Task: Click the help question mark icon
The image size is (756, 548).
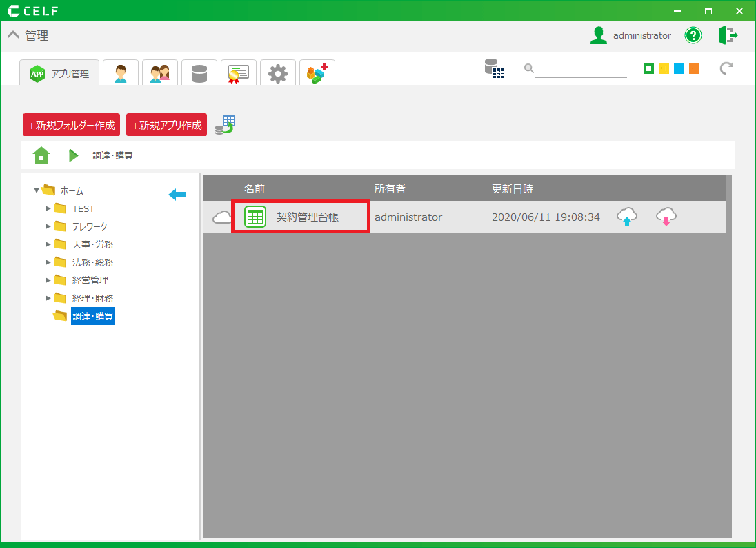Action: [x=693, y=35]
